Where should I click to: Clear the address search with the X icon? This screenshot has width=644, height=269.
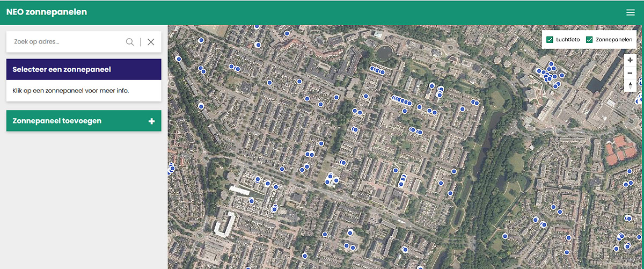pyautogui.click(x=151, y=42)
